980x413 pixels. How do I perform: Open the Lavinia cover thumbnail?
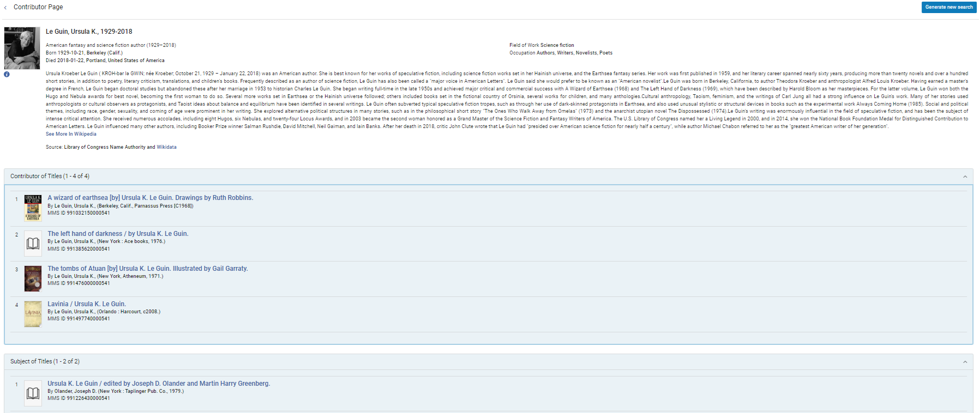pyautogui.click(x=33, y=314)
